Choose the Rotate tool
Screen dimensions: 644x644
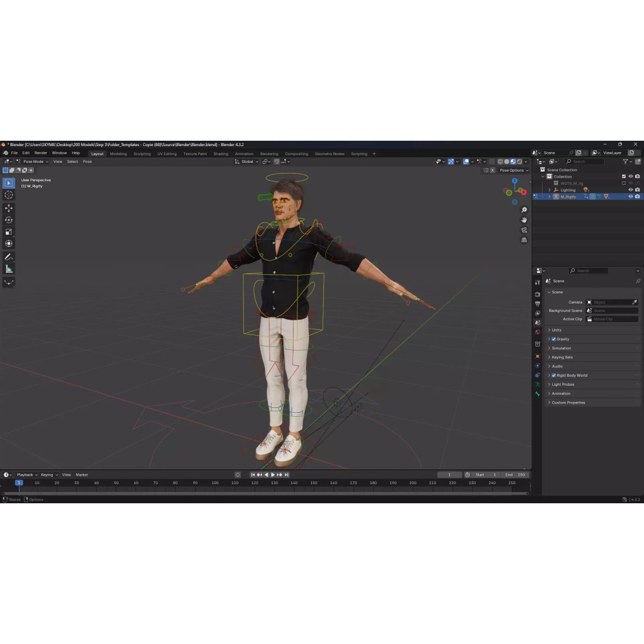(x=8, y=220)
